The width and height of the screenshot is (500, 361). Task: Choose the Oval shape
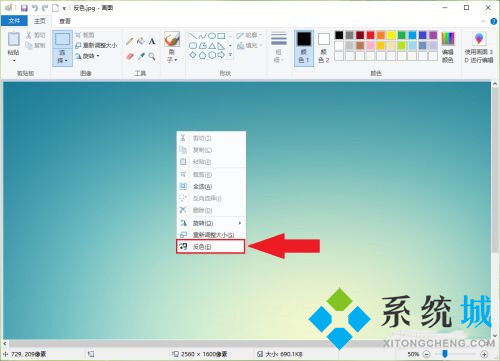click(x=212, y=36)
